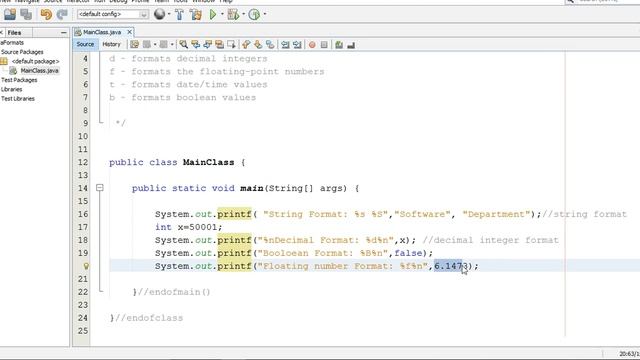
Task: Click "//endofmain()" comment on line 22
Action: pos(174,292)
